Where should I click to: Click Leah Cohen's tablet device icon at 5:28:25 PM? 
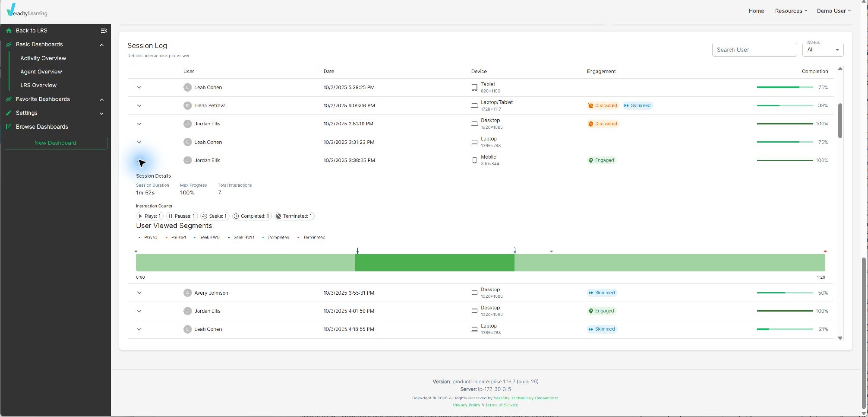click(x=474, y=87)
